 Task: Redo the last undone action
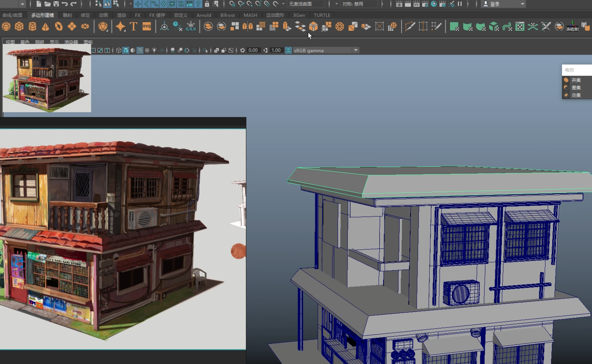(73, 4)
